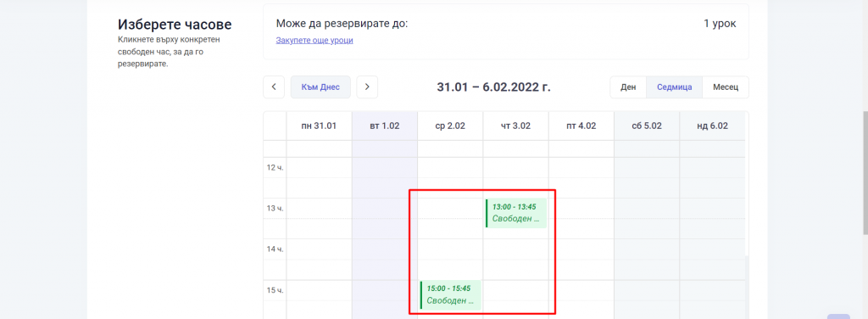This screenshot has height=319, width=868.
Task: Click the ср 2.02 column header
Action: pos(450,126)
